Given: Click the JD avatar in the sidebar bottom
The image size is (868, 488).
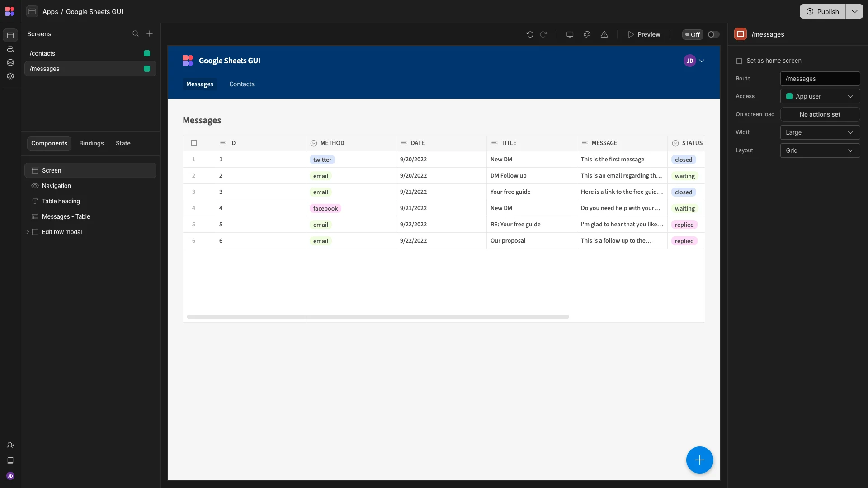Looking at the screenshot, I should click(10, 476).
